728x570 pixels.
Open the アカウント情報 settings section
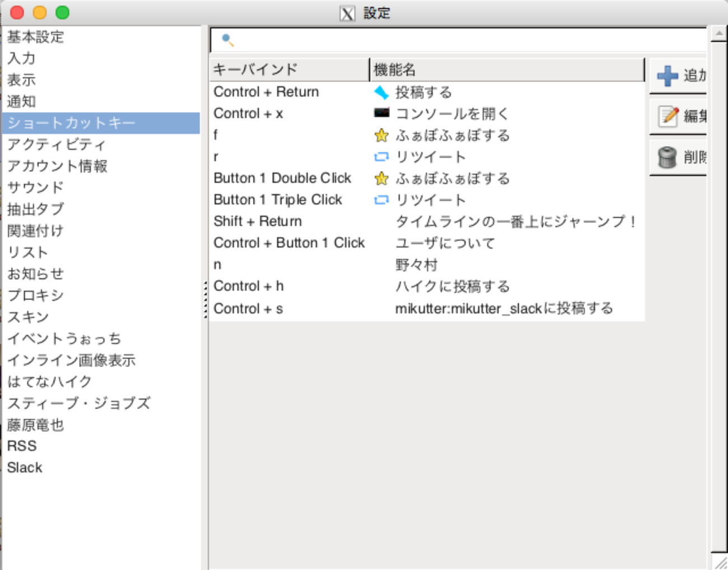(x=101, y=166)
